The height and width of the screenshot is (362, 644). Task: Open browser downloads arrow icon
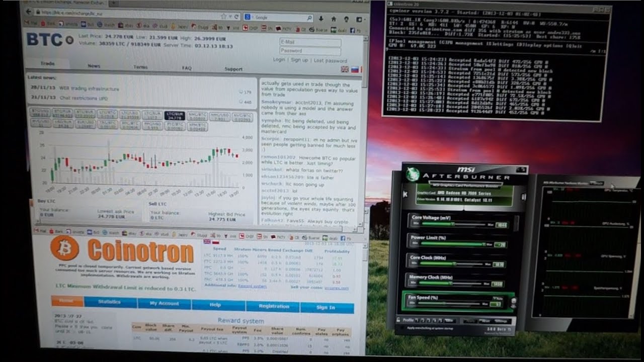tap(321, 19)
